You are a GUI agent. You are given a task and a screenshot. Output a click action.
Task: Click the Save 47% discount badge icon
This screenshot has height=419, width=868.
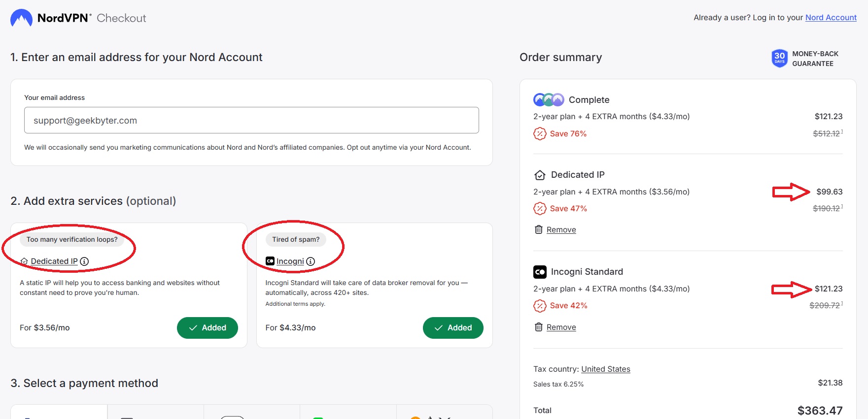pos(540,209)
